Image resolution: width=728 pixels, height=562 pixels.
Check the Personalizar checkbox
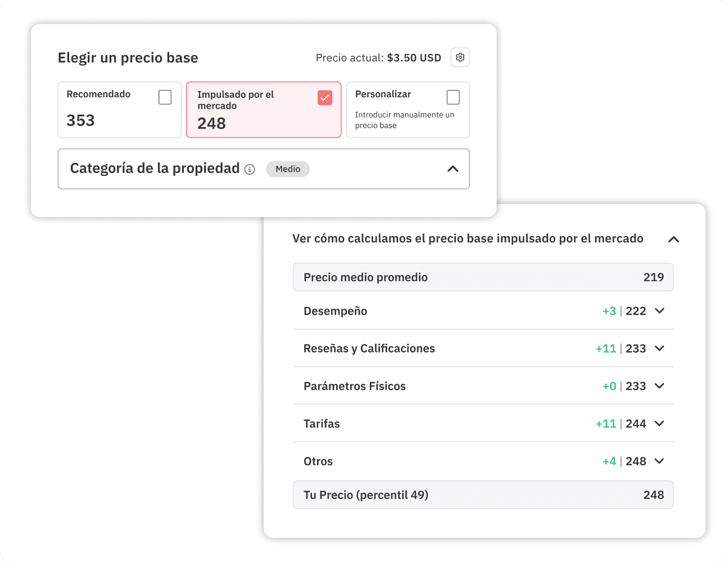tap(453, 97)
